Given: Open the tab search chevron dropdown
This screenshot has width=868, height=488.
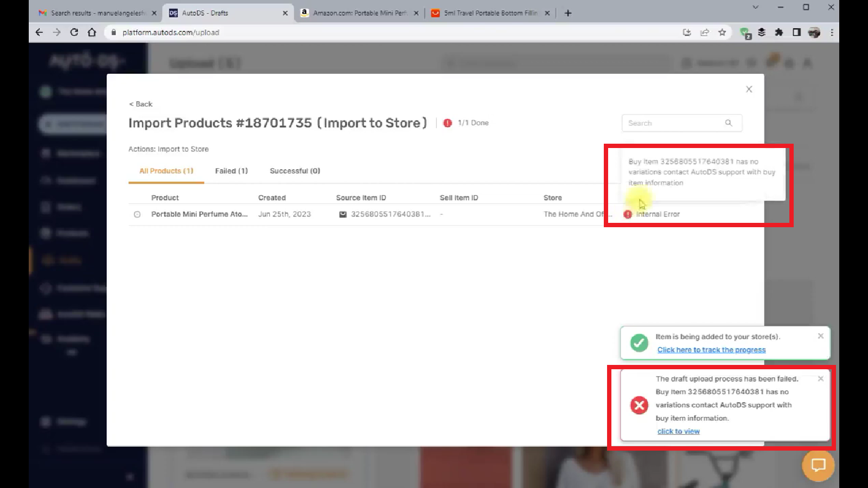Looking at the screenshot, I should 755,7.
